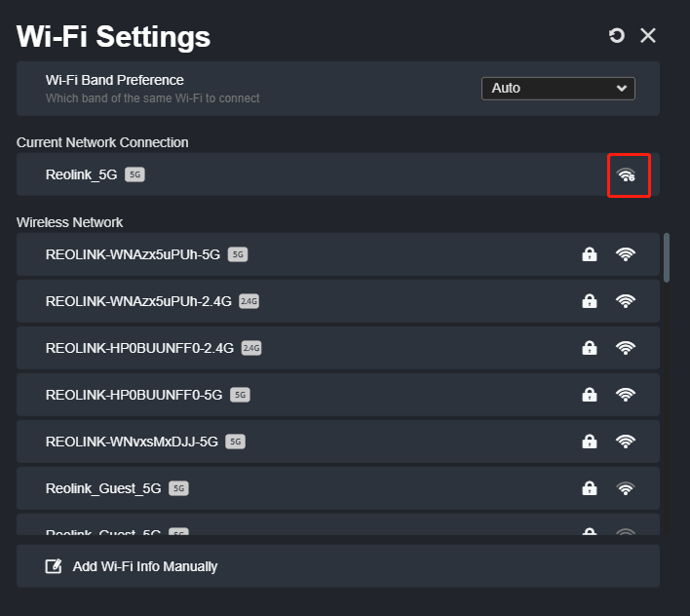The image size is (690, 616).
Task: Click the signal icon for REOLINK-WNAzx5uPUh-5G
Action: (x=626, y=254)
